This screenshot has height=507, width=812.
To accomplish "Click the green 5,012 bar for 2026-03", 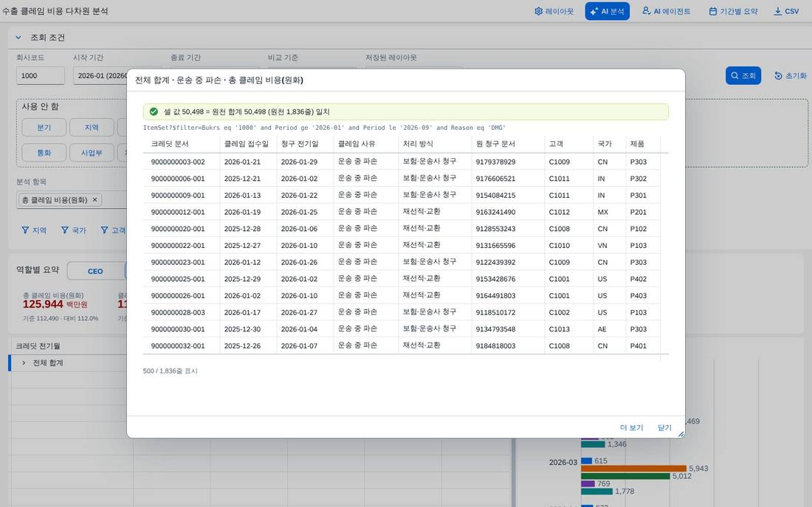I will click(x=625, y=477).
